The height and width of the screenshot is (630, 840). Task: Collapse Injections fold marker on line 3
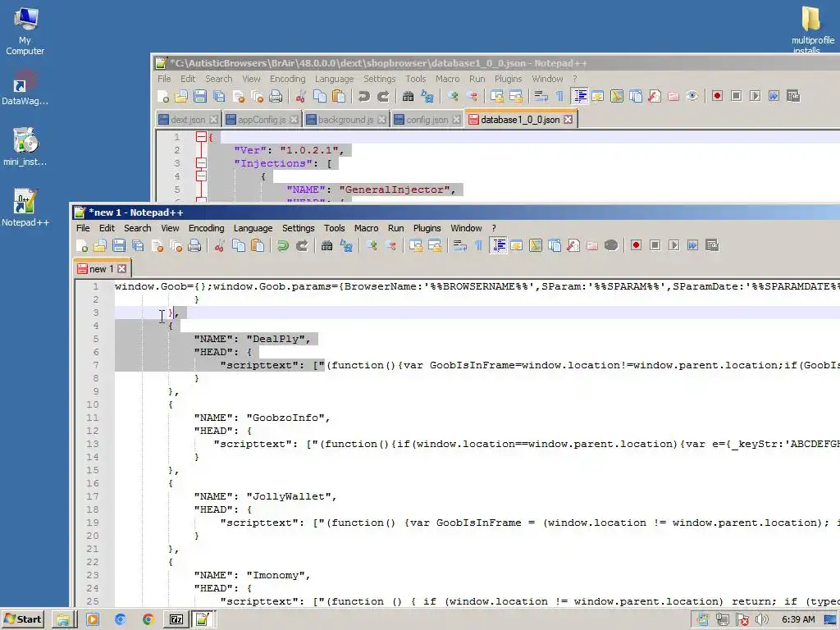tap(201, 163)
